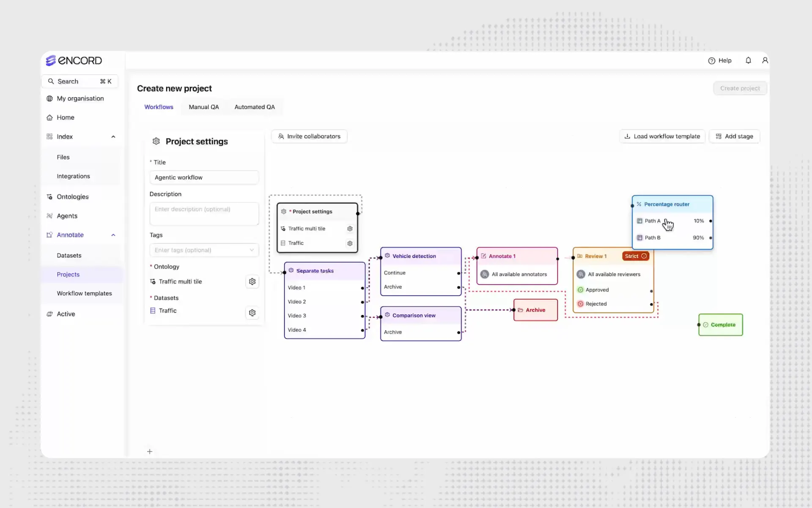Click gear next to Traffic in workflow node
The image size is (812, 508).
(350, 243)
